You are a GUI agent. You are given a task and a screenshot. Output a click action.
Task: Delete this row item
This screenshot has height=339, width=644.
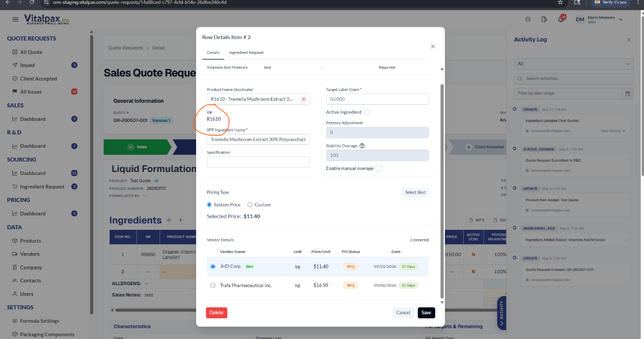click(216, 312)
